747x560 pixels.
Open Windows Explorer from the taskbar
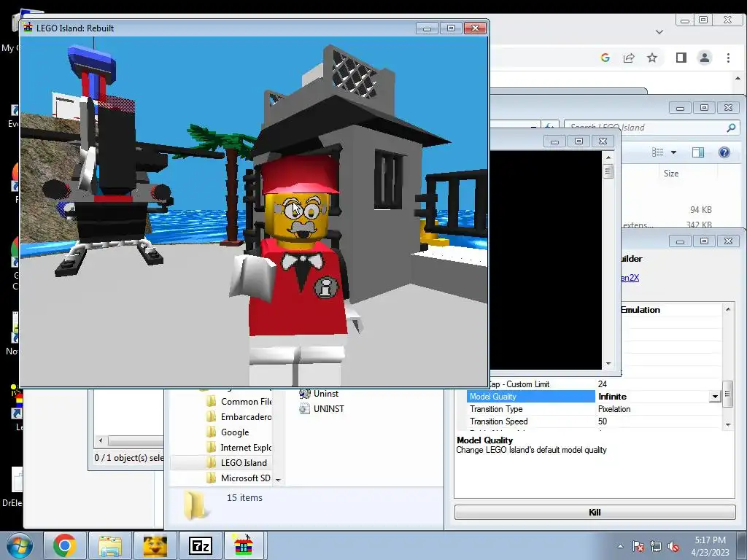click(x=109, y=545)
